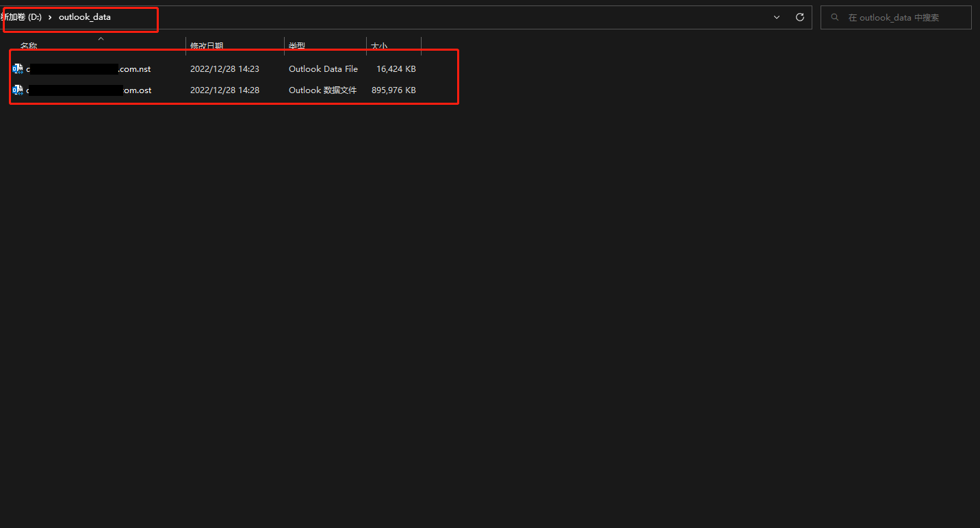980x528 pixels.
Task: Sort by the 类型 column header
Action: click(x=297, y=46)
